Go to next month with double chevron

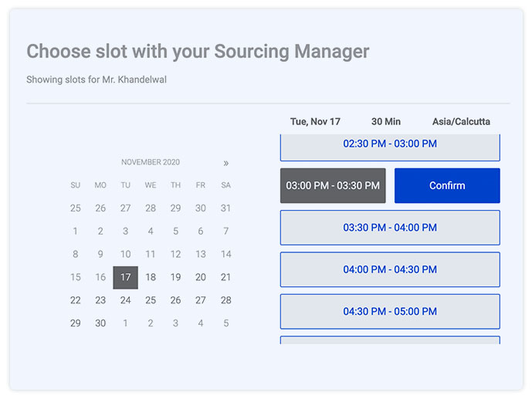pyautogui.click(x=226, y=163)
